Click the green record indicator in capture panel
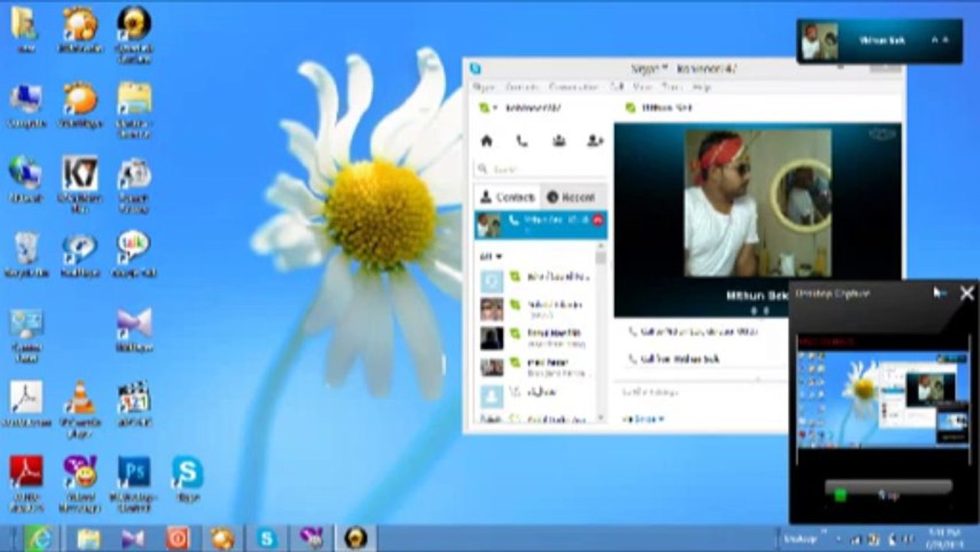 (840, 495)
